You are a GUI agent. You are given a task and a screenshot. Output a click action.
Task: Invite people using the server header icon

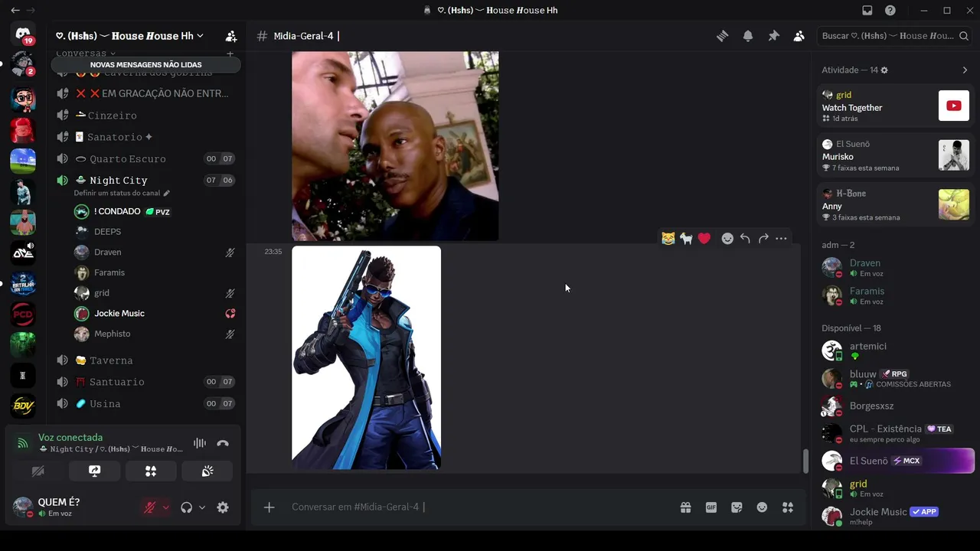[230, 36]
